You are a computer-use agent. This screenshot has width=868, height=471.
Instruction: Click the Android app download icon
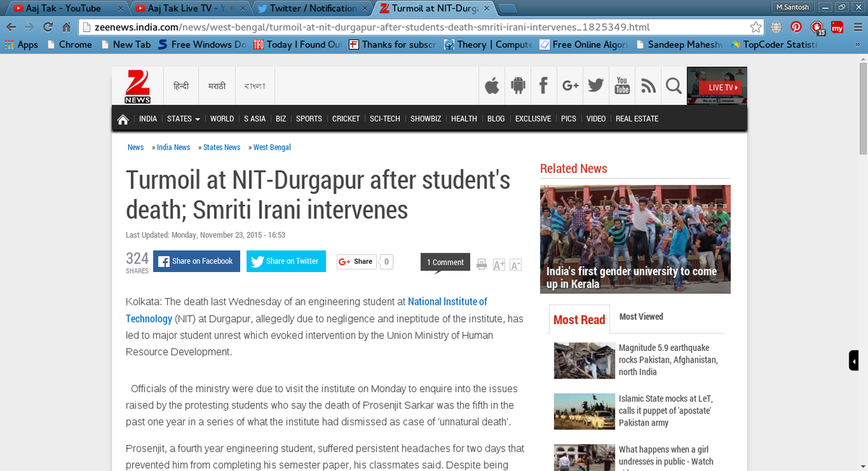517,86
